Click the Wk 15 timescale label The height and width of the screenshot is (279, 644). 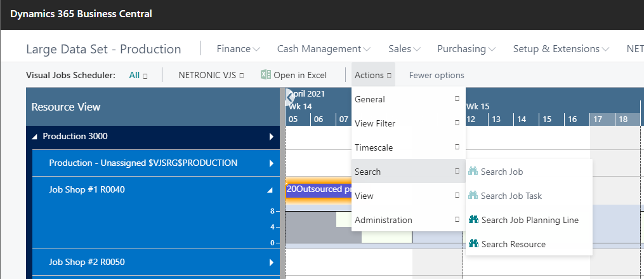pyautogui.click(x=478, y=107)
